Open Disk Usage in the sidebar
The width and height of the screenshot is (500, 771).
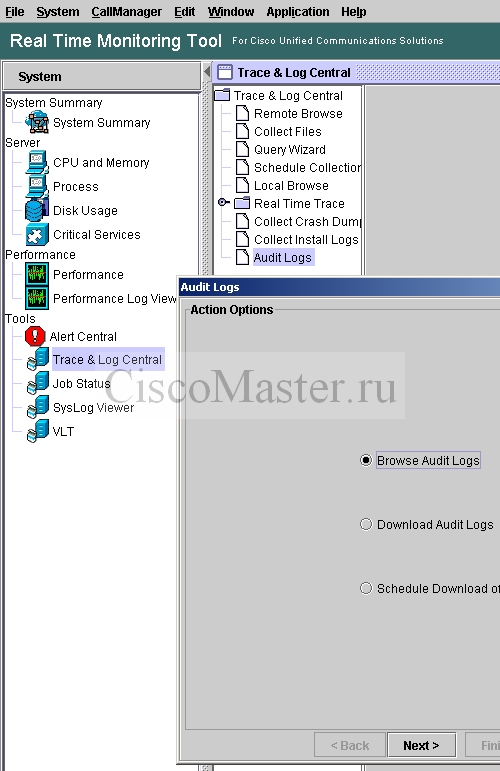(x=85, y=210)
